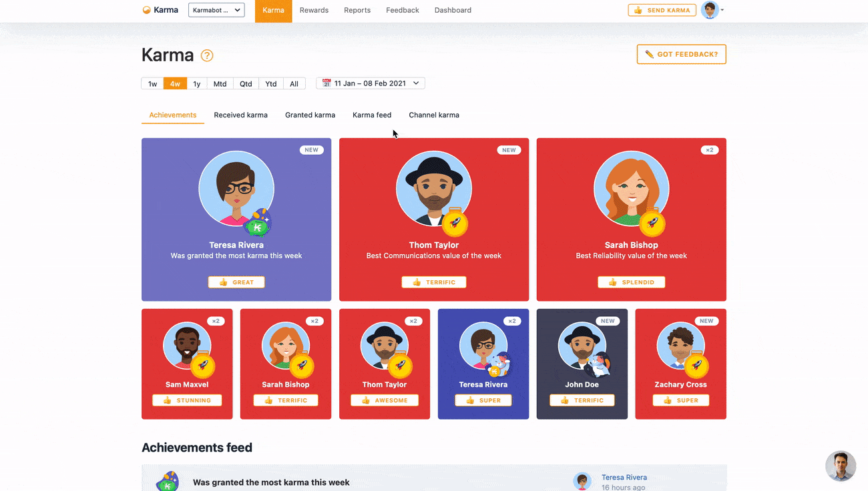Image resolution: width=868 pixels, height=491 pixels.
Task: Click the calendar icon in date range
Action: 327,83
